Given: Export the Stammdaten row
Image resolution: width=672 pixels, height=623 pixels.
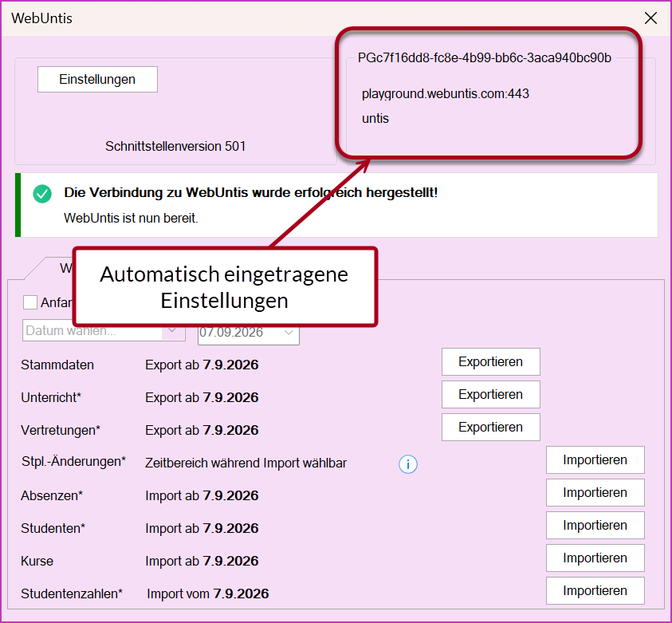Looking at the screenshot, I should click(x=491, y=362).
